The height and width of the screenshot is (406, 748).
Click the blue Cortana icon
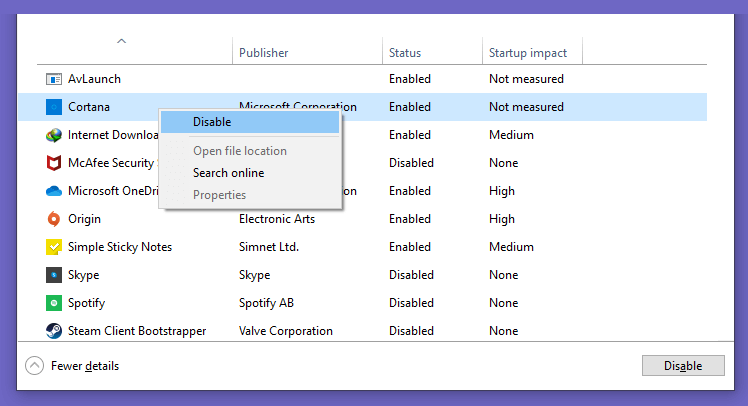pyautogui.click(x=54, y=107)
